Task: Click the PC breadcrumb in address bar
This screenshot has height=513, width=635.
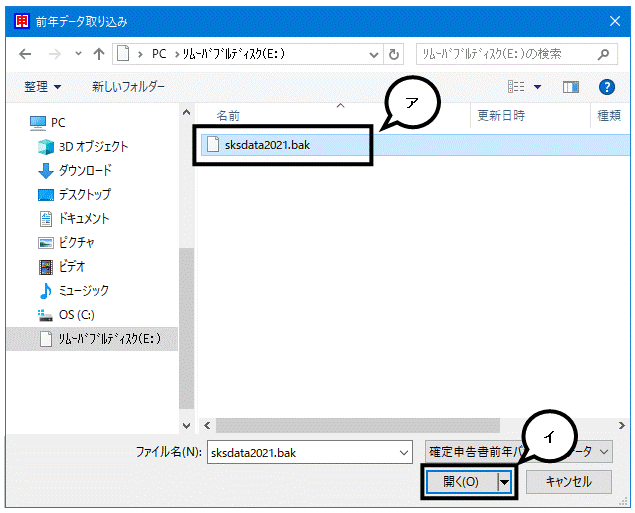Action: point(159,54)
